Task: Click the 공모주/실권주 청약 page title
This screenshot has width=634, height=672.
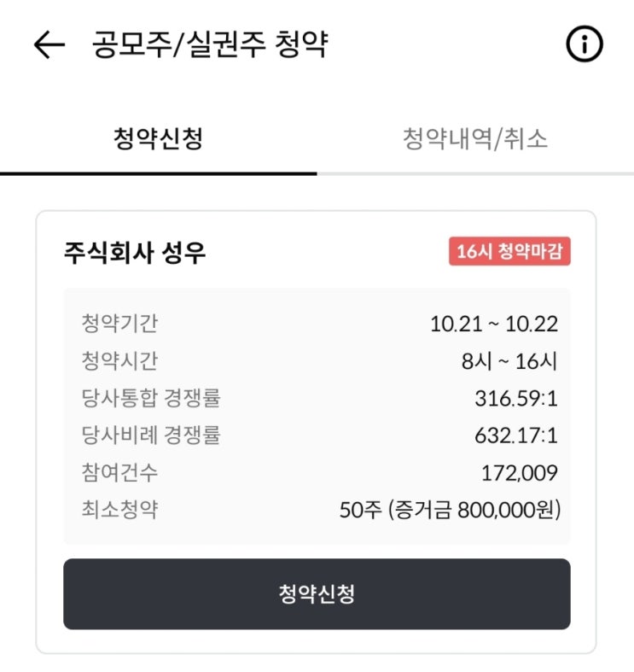Action: pos(210,44)
